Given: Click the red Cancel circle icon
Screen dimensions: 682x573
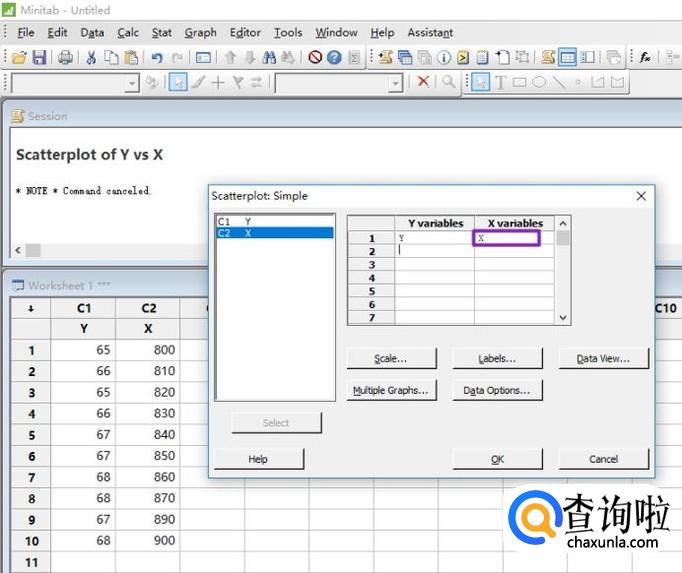Looking at the screenshot, I should (x=315, y=58).
